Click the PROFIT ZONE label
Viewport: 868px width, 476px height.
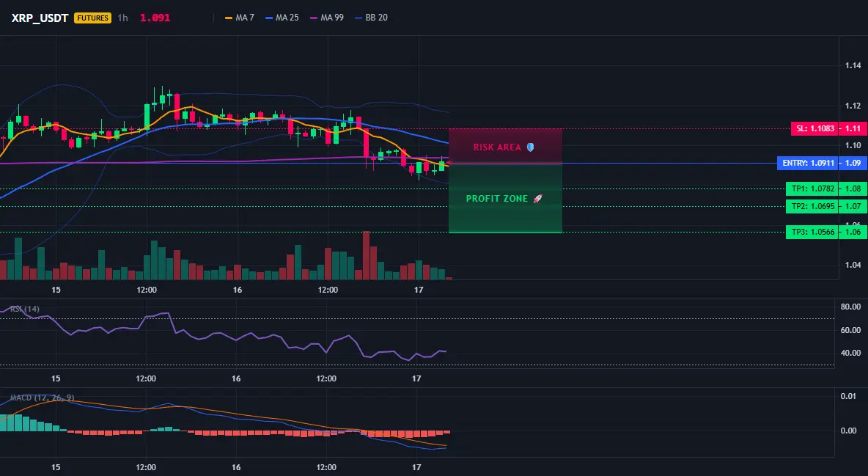(497, 198)
